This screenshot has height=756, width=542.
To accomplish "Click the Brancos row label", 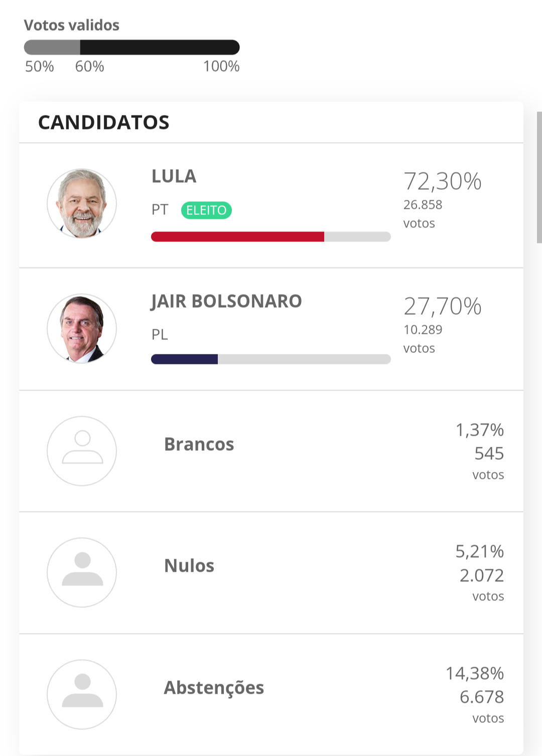I will [199, 444].
